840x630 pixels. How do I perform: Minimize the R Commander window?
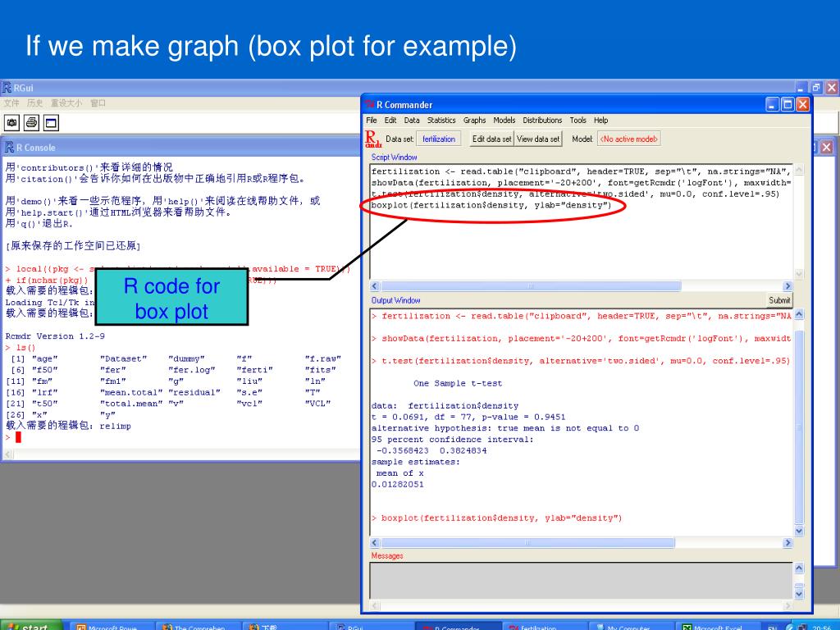772,104
